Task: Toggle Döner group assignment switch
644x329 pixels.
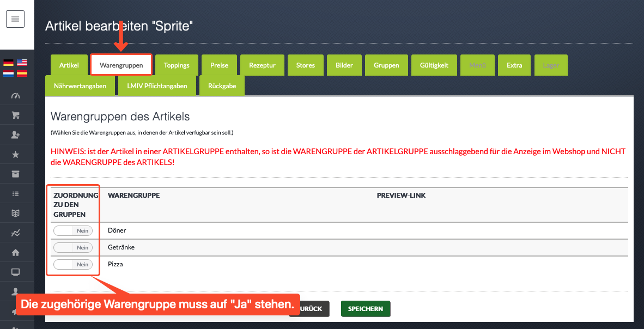Action: pyautogui.click(x=73, y=231)
